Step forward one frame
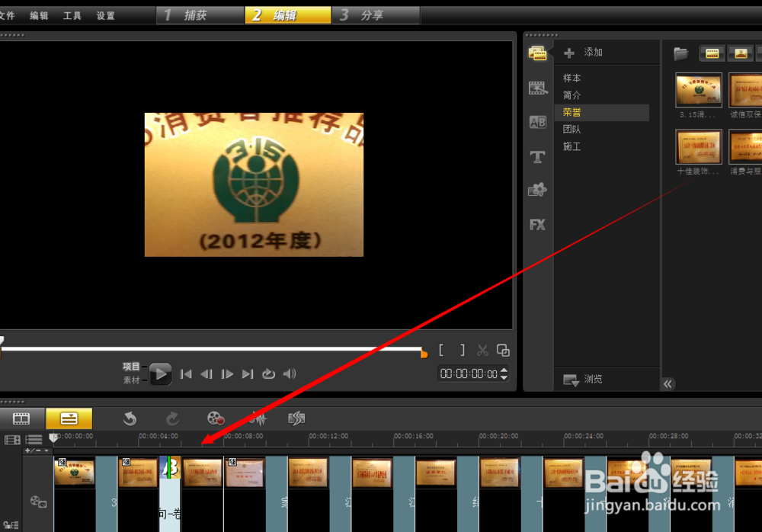 pos(227,374)
